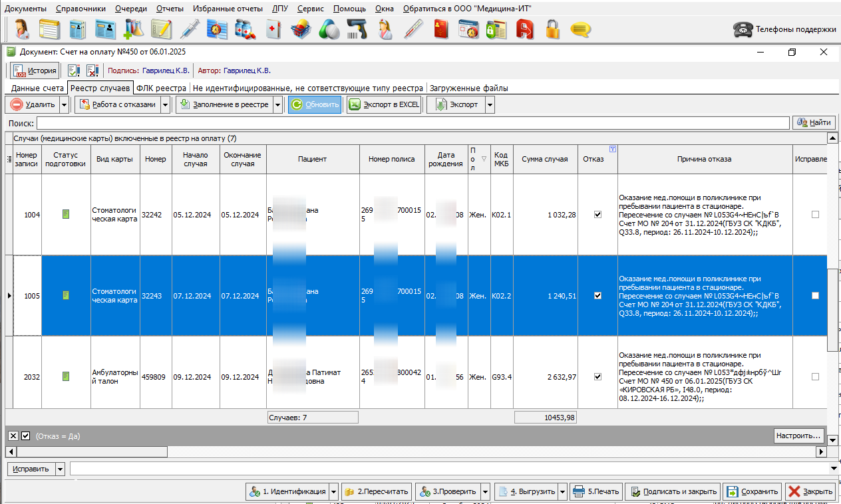Expand the 3.Проверить dropdown arrow
841x504 pixels.
(484, 491)
